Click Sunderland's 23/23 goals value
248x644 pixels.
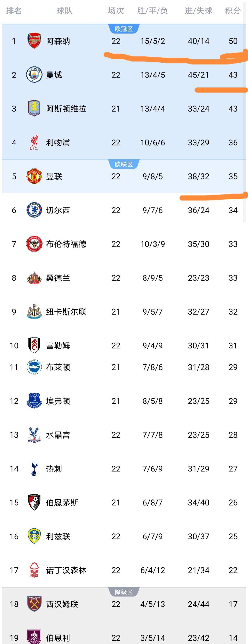pos(198,278)
